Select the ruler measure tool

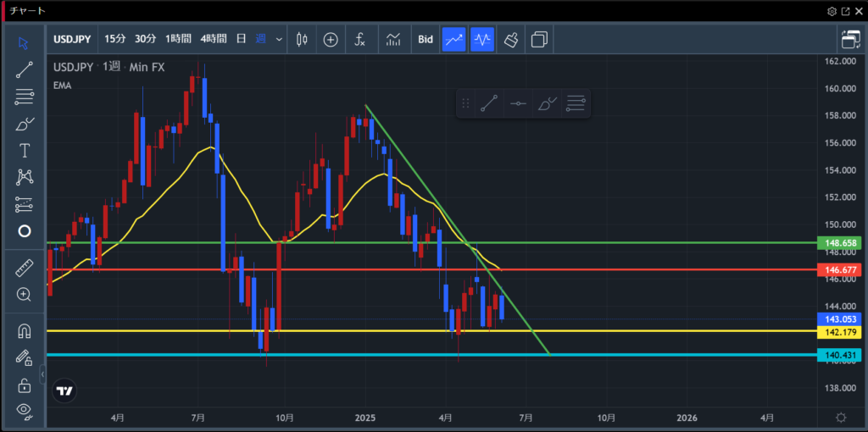[24, 268]
